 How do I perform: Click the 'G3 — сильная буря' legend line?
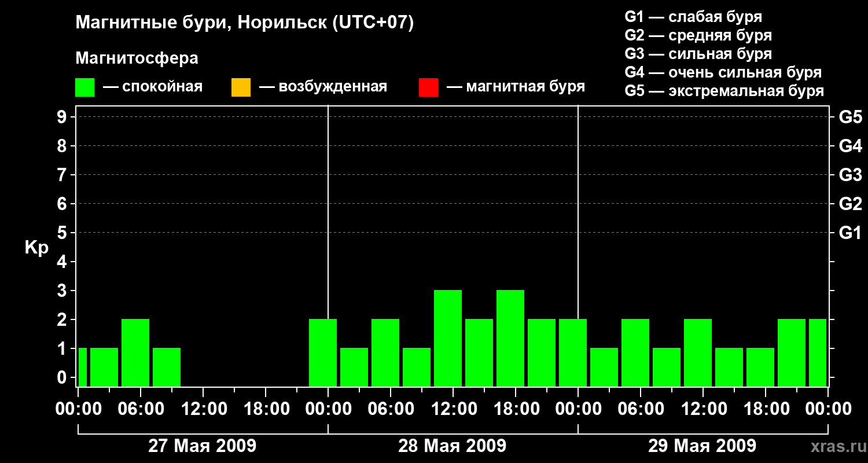coord(698,54)
